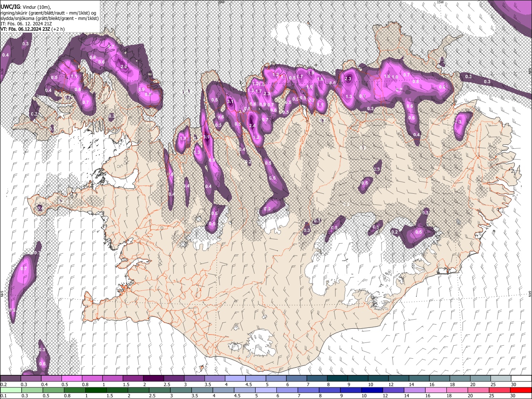Screen dimensions: 532x399
Task: Click the '2.0' snowfall value on the map
Action: (124, 66)
